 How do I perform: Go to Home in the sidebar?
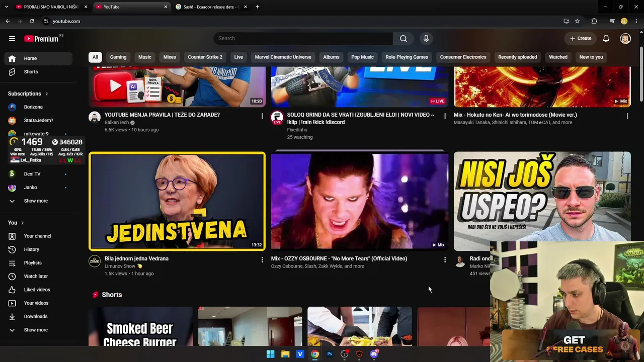coord(38,58)
